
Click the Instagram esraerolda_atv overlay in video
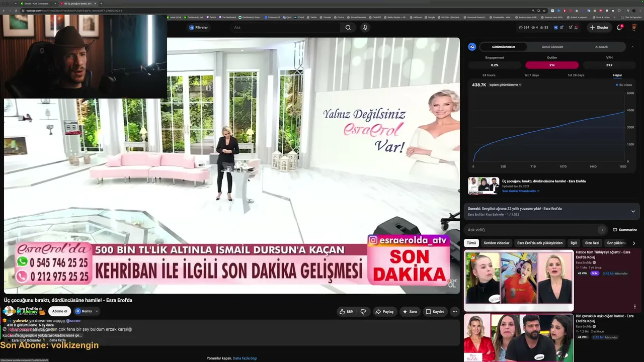(408, 240)
